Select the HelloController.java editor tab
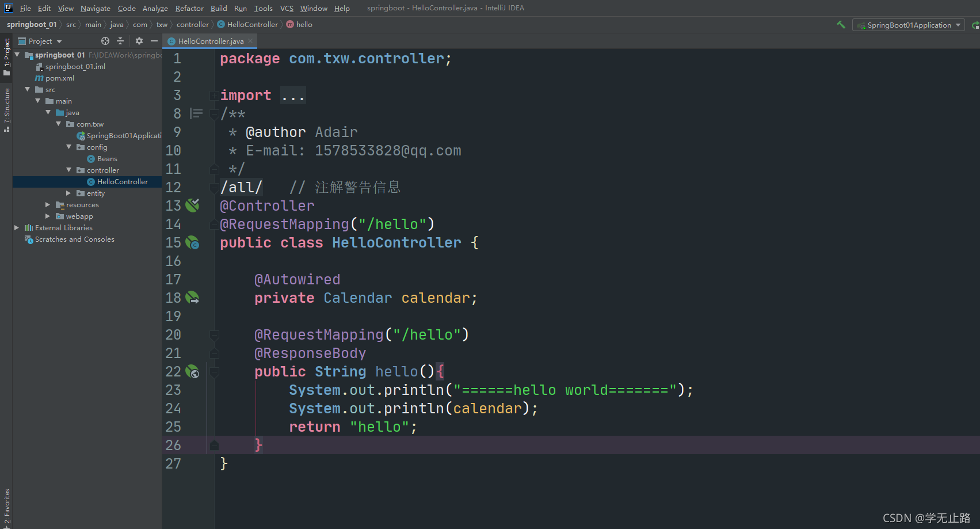 point(211,41)
